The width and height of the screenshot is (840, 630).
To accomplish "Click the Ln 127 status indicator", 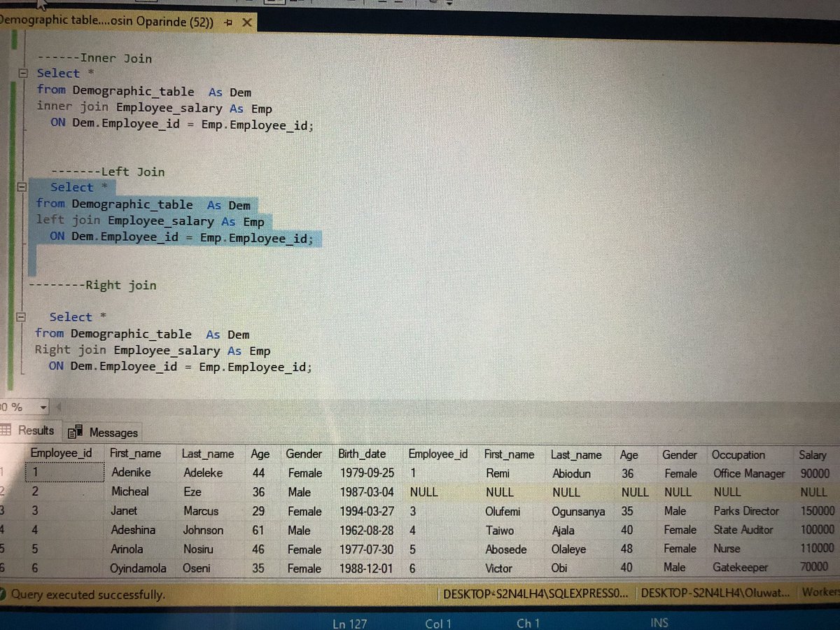I will coord(349,623).
